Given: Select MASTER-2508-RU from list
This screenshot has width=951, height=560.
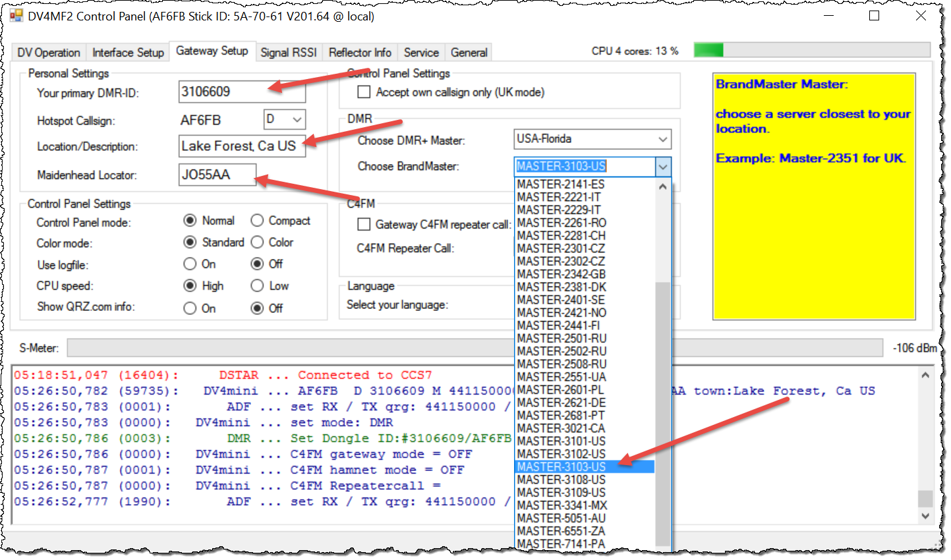Looking at the screenshot, I should [x=585, y=364].
